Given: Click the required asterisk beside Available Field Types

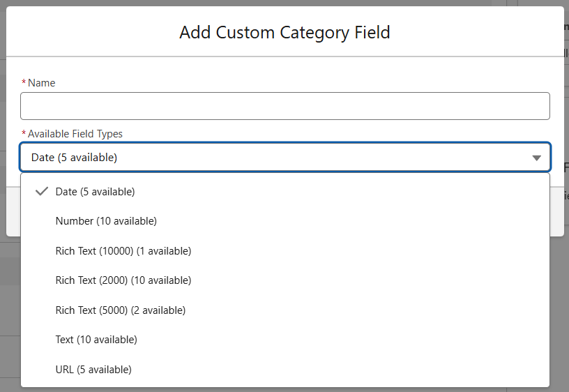Looking at the screenshot, I should pyautogui.click(x=24, y=134).
